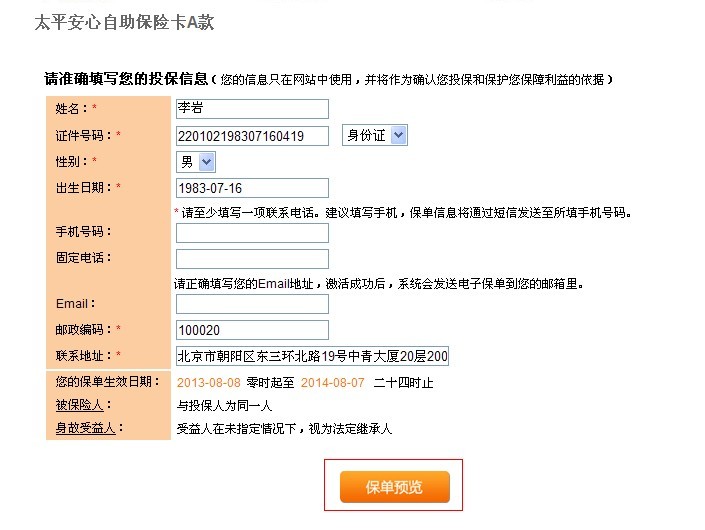Click the 2014-08-07 policy end date
The width and height of the screenshot is (705, 530).
pyautogui.click(x=332, y=383)
